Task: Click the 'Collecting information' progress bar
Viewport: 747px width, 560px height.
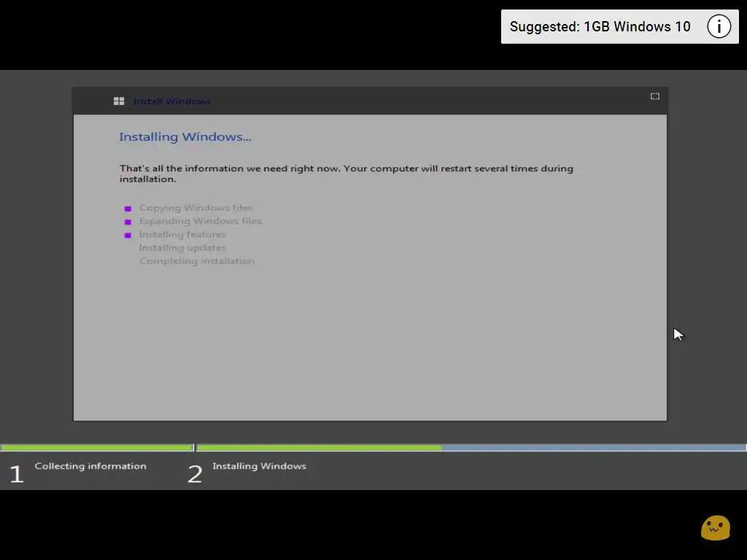Action: [x=97, y=448]
